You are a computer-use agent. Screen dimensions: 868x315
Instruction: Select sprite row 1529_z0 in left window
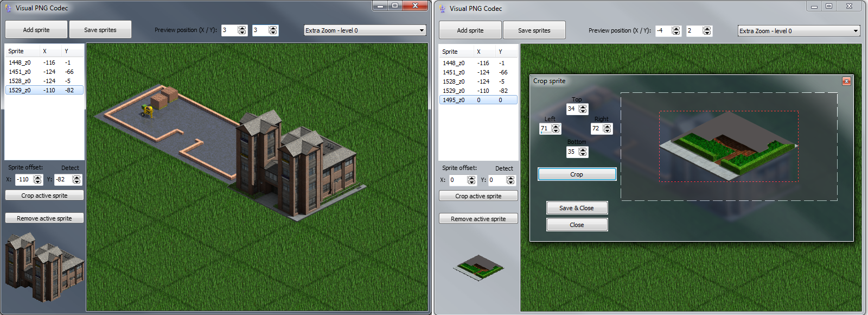point(44,90)
